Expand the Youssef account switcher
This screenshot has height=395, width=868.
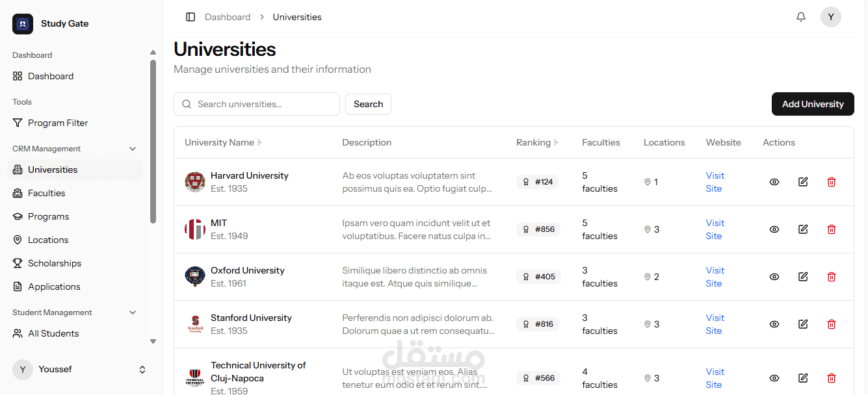[142, 370]
